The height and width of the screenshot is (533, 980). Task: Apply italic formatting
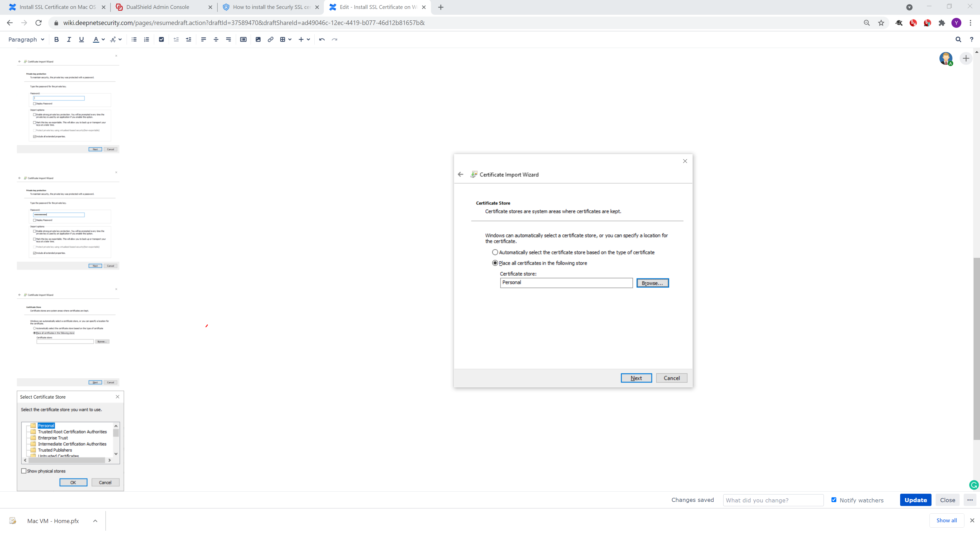click(69, 40)
